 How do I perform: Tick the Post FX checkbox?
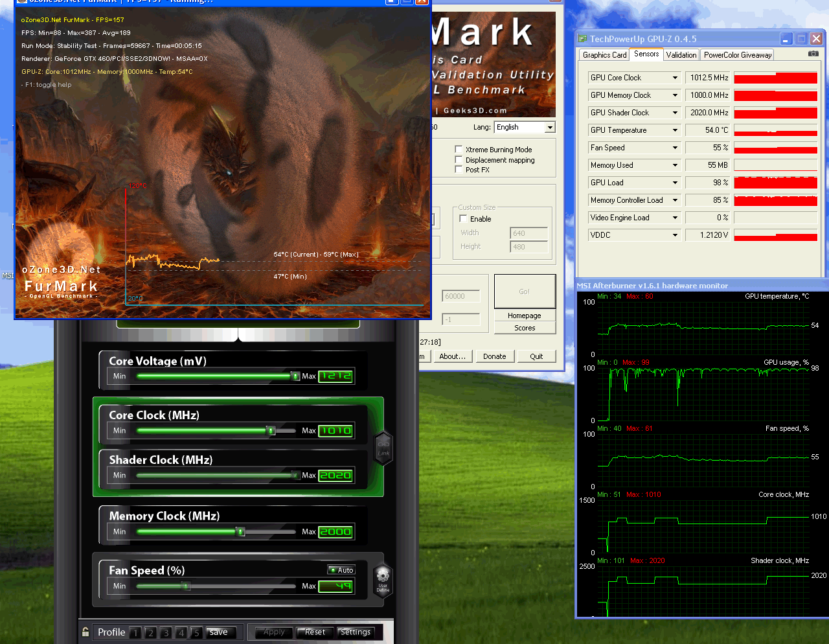tap(459, 169)
